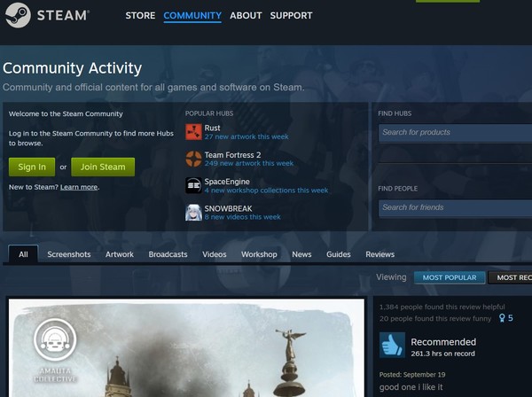532x397 pixels.
Task: Open the SpaceEngine hub icon
Action: (x=193, y=185)
